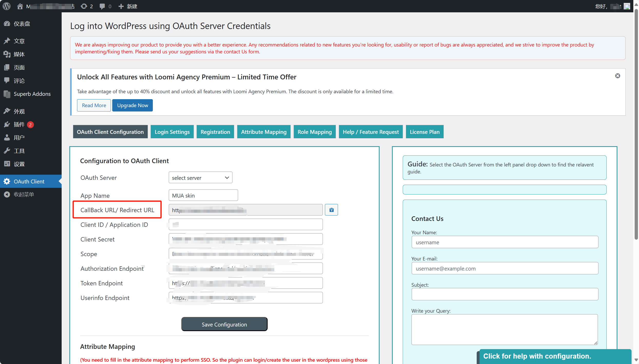
Task: Click the 用户 users icon in sidebar
Action: pos(7,138)
